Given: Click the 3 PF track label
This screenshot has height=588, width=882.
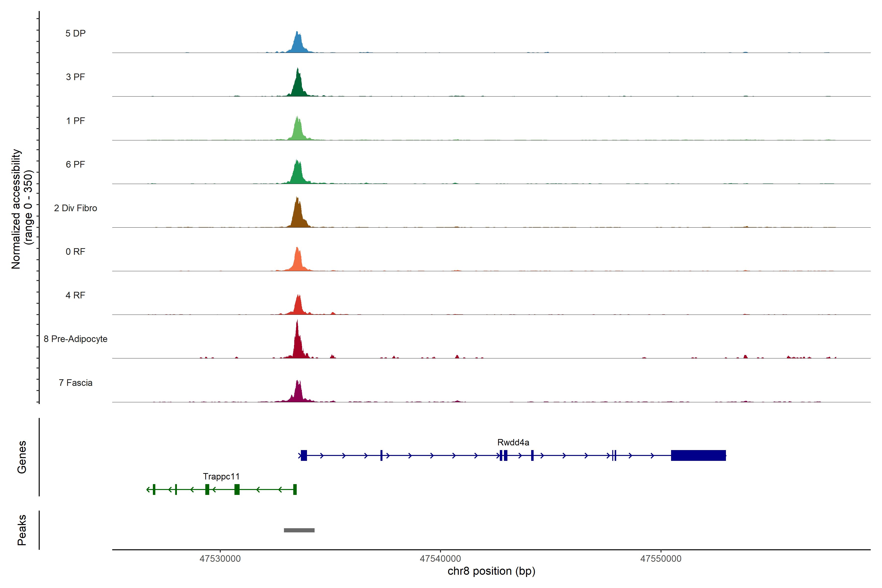Looking at the screenshot, I should coord(75,77).
